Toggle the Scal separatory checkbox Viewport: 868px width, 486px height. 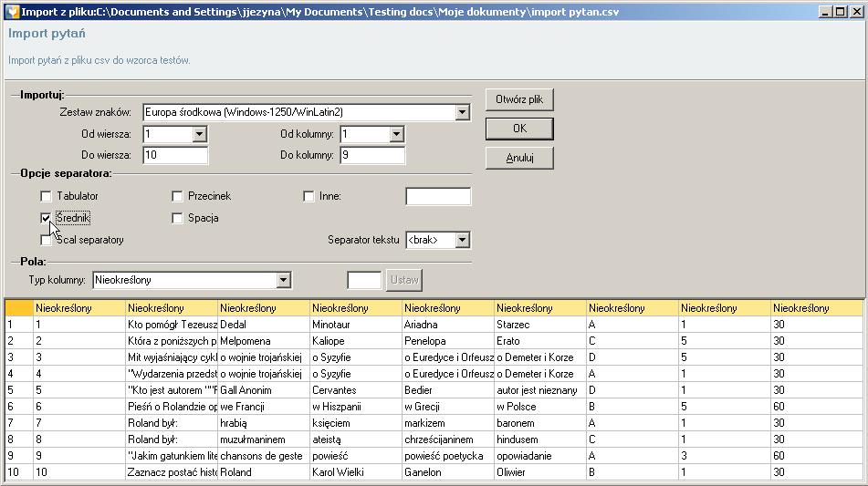click(x=46, y=240)
